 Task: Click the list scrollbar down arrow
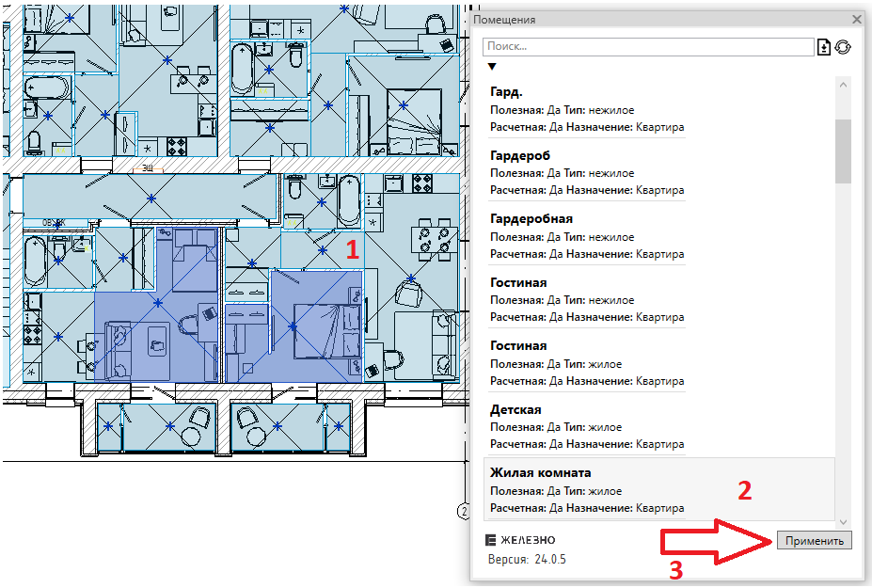(x=843, y=522)
